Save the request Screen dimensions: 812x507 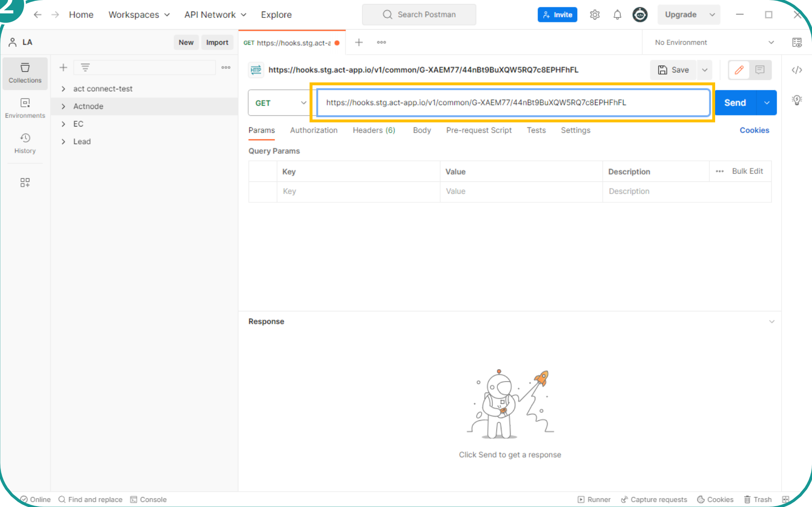coord(674,70)
